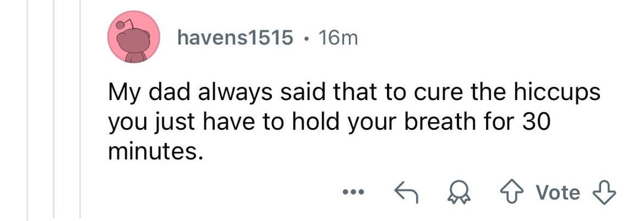
Task: Open the three-dot more options menu
Action: [353, 192]
